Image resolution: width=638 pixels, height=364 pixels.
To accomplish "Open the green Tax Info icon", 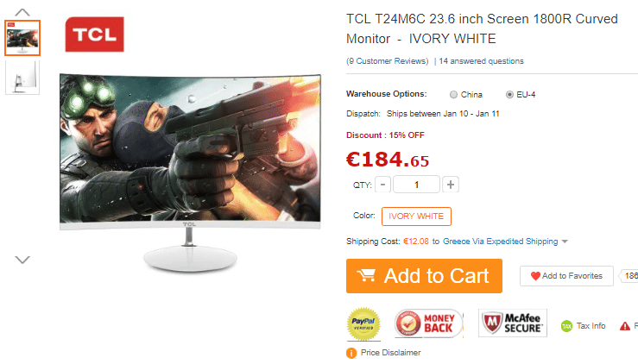I will coord(566,326).
